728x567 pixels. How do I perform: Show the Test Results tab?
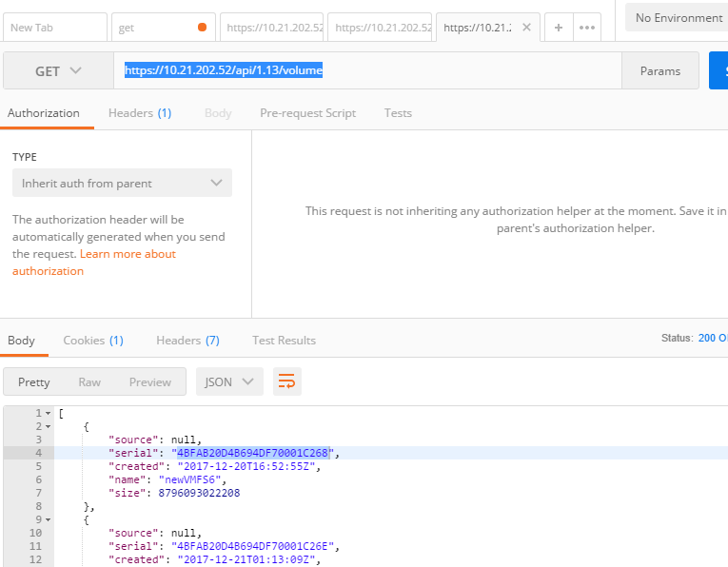point(285,341)
